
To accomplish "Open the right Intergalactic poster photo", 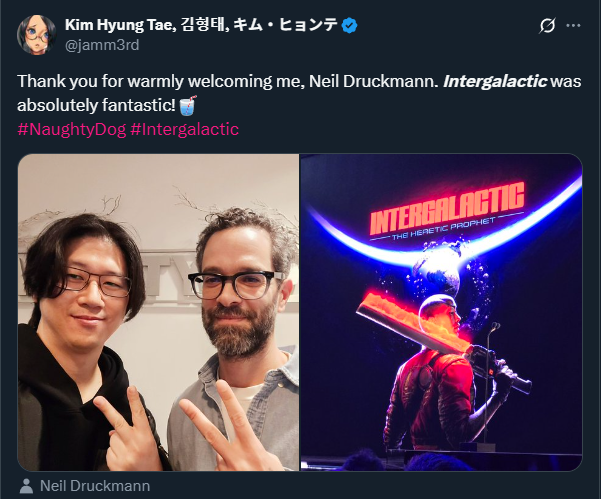I will coord(442,312).
